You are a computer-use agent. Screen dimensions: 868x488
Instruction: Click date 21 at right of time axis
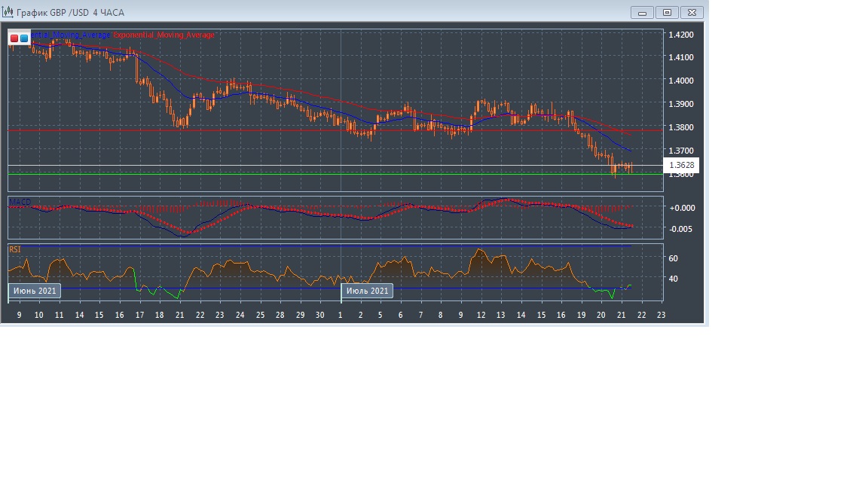621,315
